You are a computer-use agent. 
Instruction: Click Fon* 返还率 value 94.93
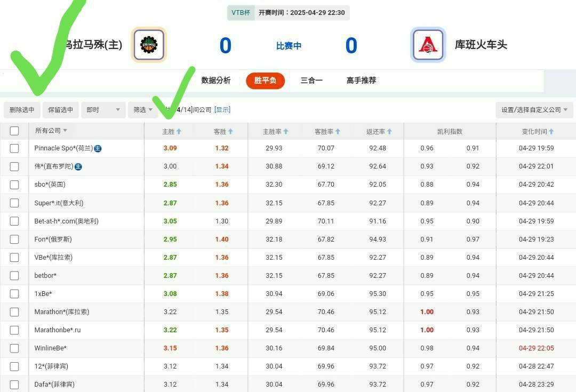pos(378,239)
